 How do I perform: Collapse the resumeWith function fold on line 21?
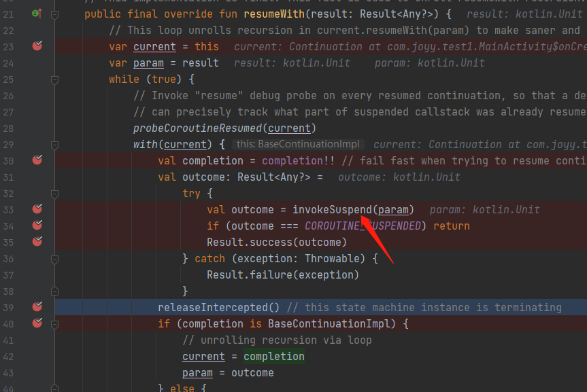tap(54, 14)
